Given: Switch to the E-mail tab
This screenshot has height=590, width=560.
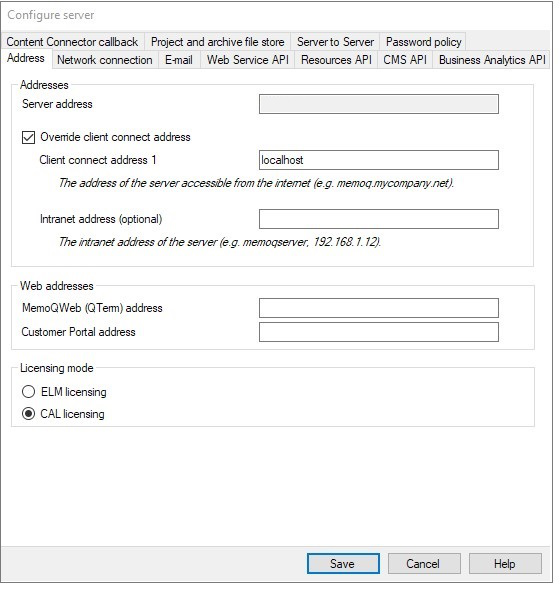Looking at the screenshot, I should (179, 60).
